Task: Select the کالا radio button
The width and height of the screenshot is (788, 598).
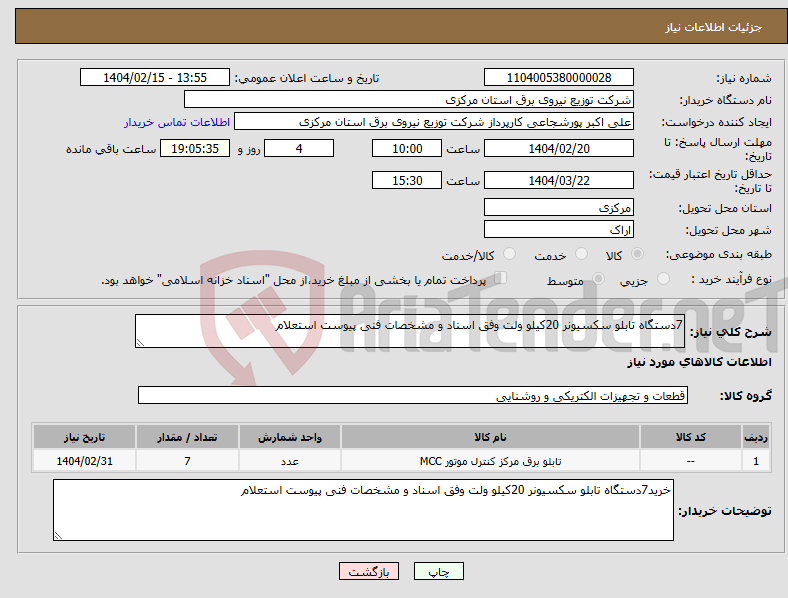Action: 637,254
